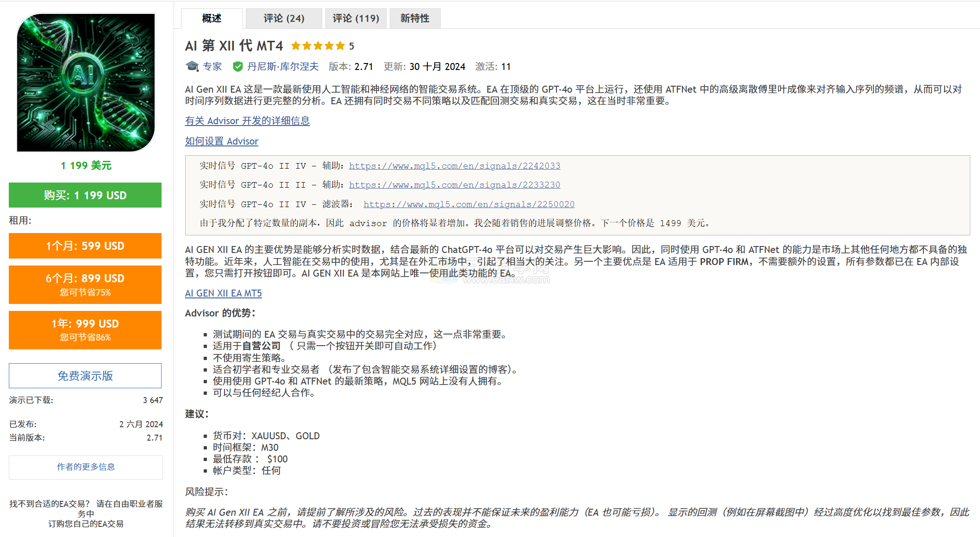
Task: Click the sidebar 当前版本 value 2.71
Action: tap(155, 438)
